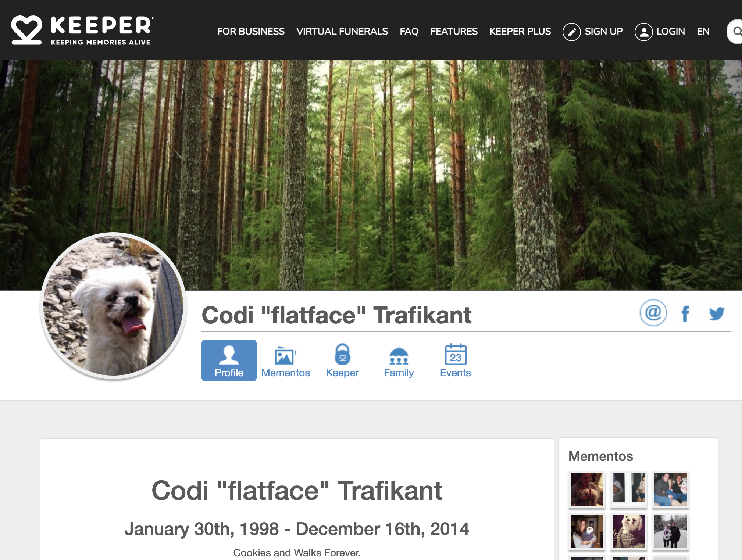
Task: Switch to the Mementos tab
Action: (x=285, y=361)
